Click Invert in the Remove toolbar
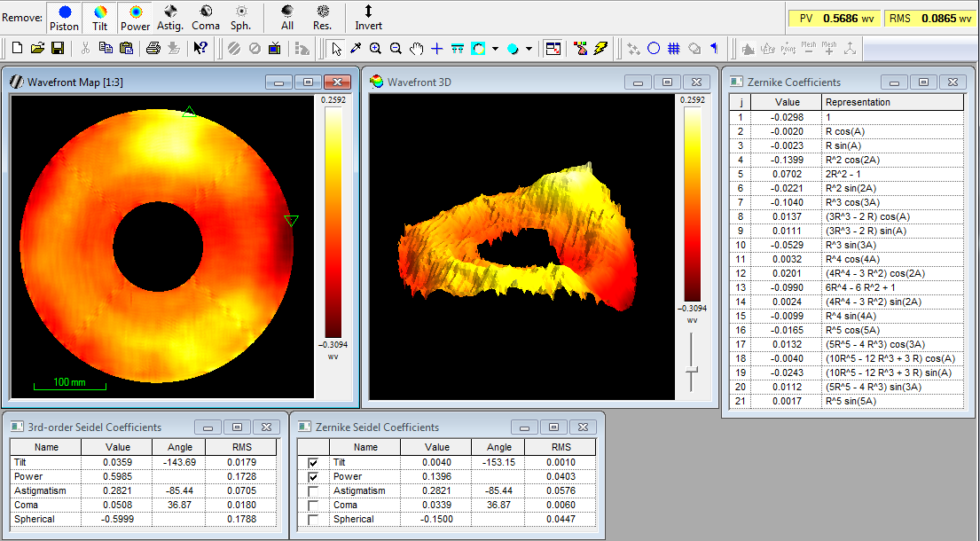This screenshot has width=980, height=541. pyautogui.click(x=369, y=17)
